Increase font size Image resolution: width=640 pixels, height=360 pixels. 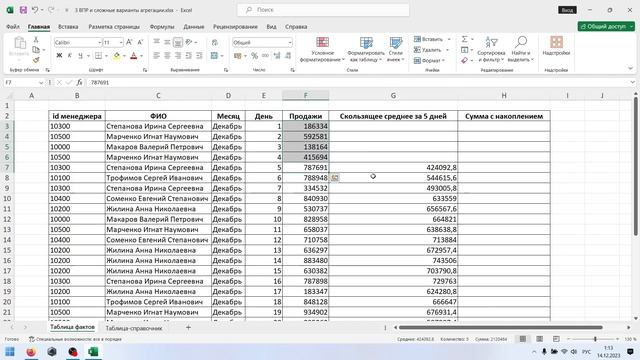[x=129, y=42]
